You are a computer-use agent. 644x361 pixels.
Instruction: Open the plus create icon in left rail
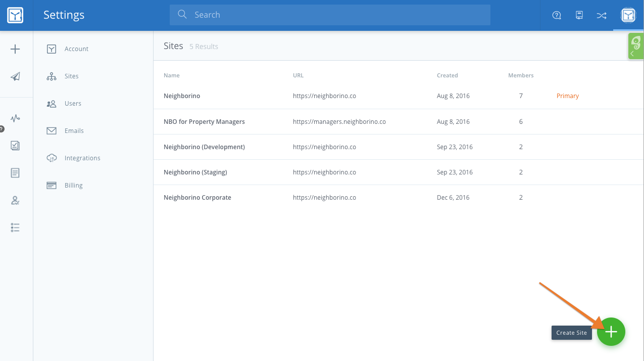[x=15, y=49]
